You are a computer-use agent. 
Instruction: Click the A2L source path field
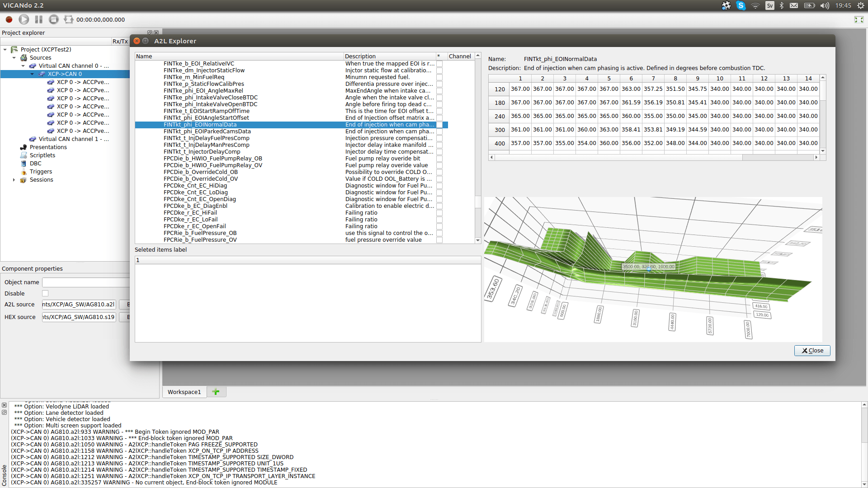click(79, 305)
